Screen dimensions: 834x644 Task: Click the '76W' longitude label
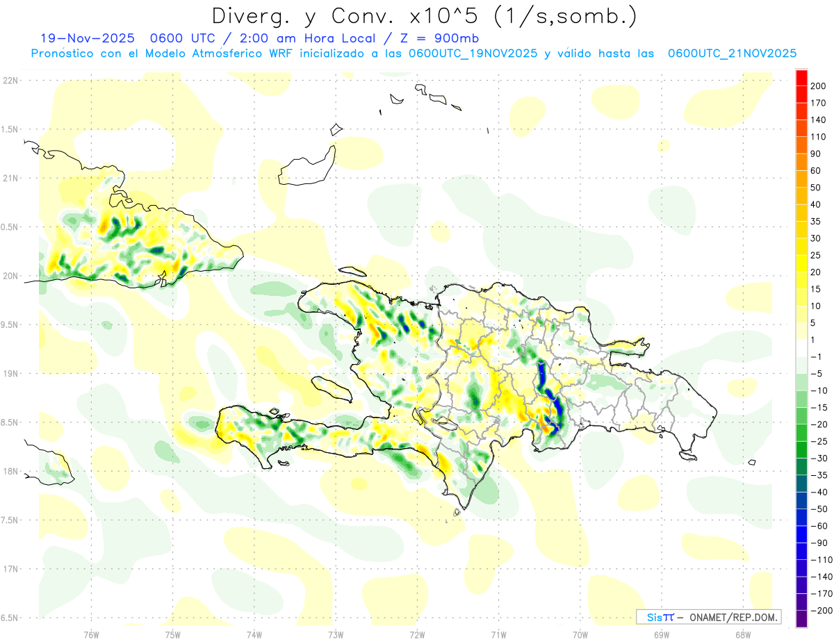click(91, 634)
